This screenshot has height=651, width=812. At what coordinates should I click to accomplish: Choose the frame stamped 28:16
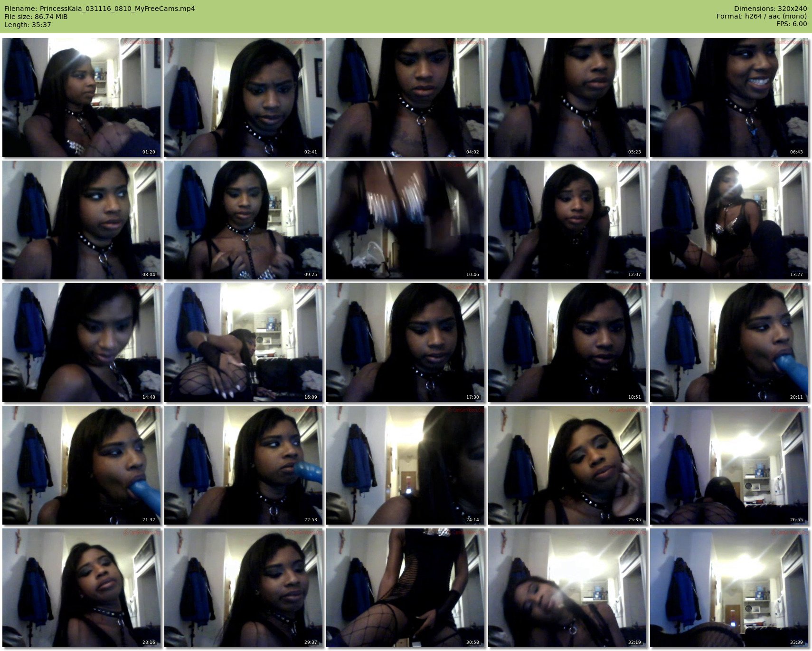(82, 588)
